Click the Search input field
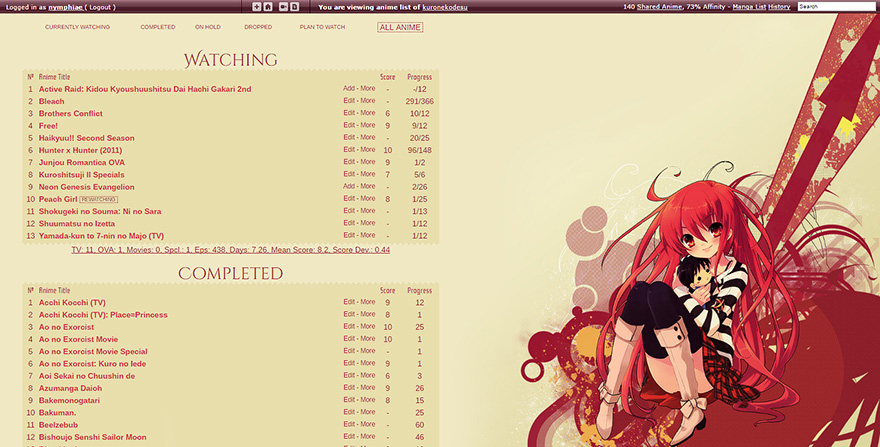The height and width of the screenshot is (447, 880). point(836,7)
